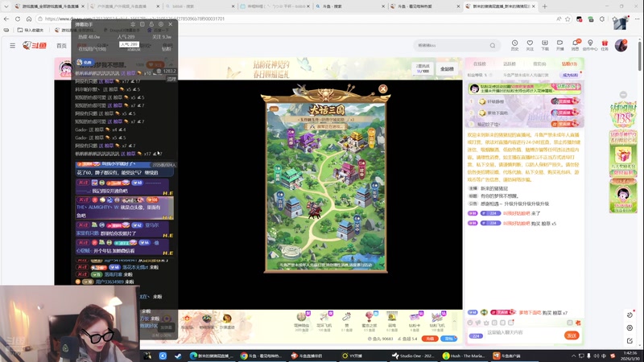
Task: Open the user avatar in site header
Action: point(621,45)
